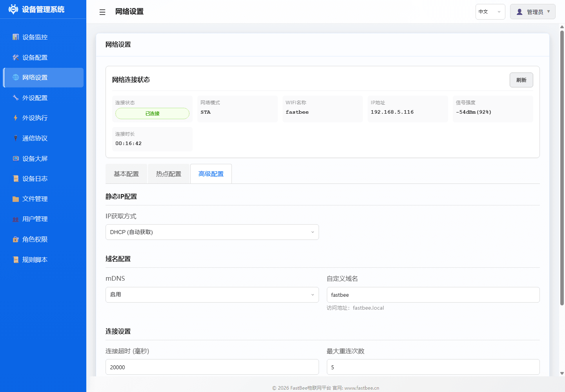Screen dimensions: 565x392
Task: Click the scrollbar down arrow
Action: click(562, 374)
